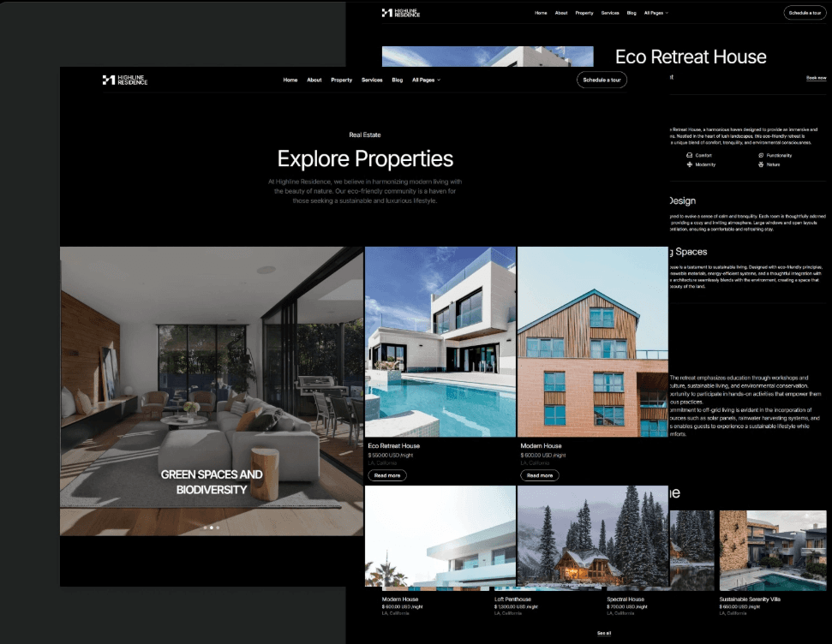Click the Eco Retreat House card title
The height and width of the screenshot is (644, 832).
393,445
